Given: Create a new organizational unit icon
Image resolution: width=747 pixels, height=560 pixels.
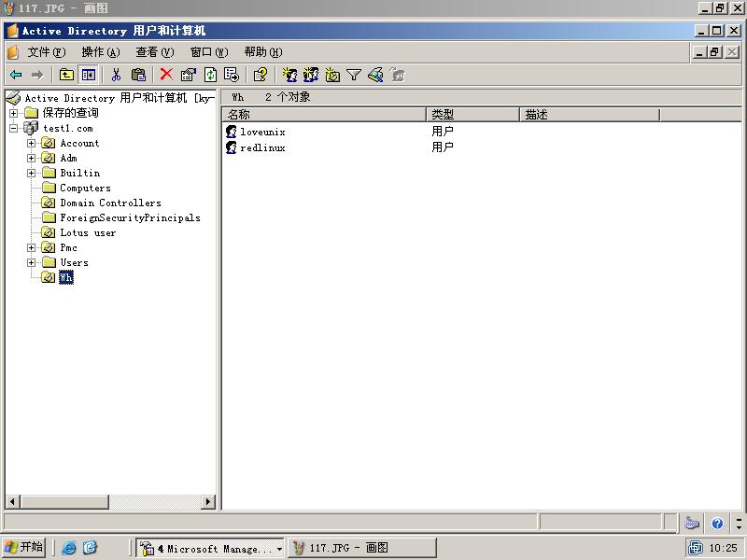Looking at the screenshot, I should coord(332,75).
